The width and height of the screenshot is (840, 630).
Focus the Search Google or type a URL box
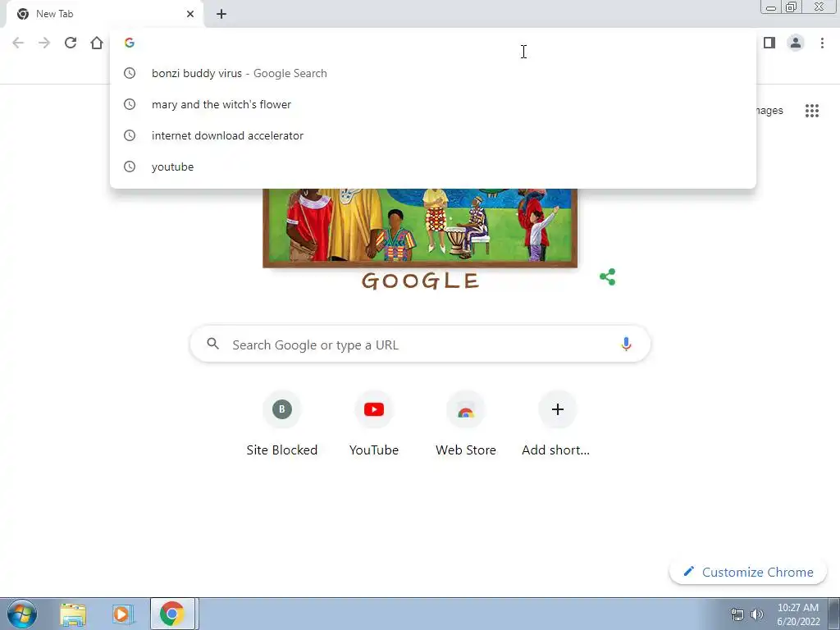(x=420, y=344)
